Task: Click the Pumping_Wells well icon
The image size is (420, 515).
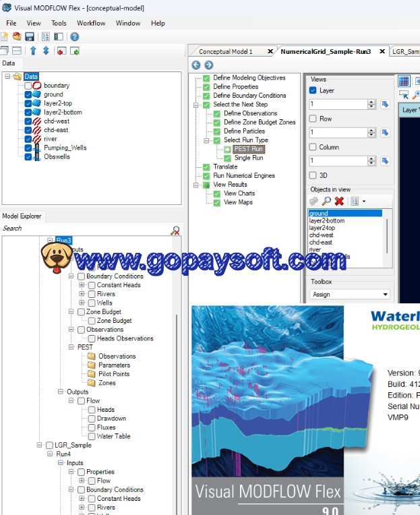Action: [x=37, y=148]
